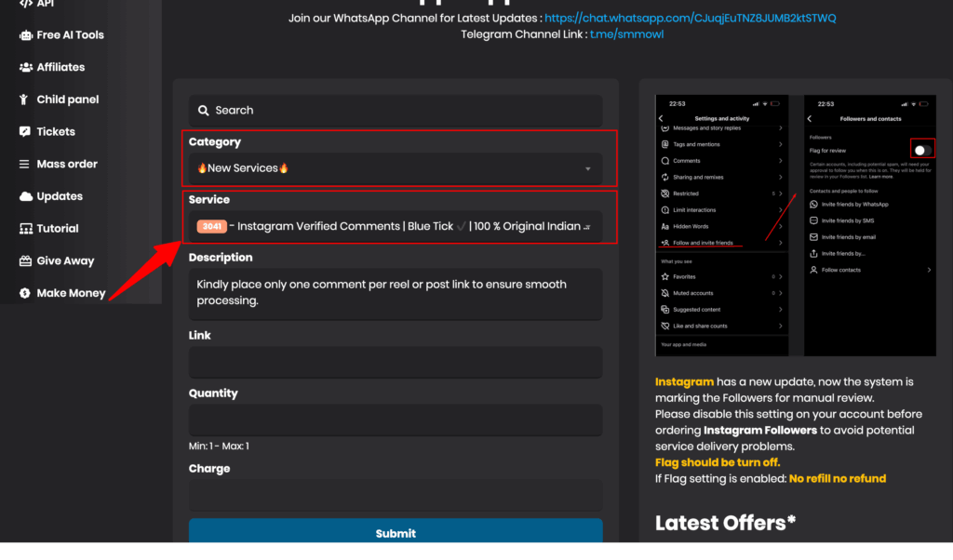Screen dimensions: 953x560
Task: Click the Service dropdown arrow
Action: (586, 227)
